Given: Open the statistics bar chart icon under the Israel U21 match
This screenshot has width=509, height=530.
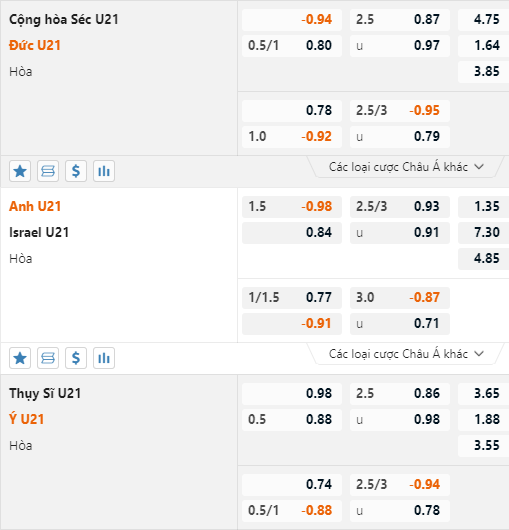Looking at the screenshot, I should [x=104, y=358].
